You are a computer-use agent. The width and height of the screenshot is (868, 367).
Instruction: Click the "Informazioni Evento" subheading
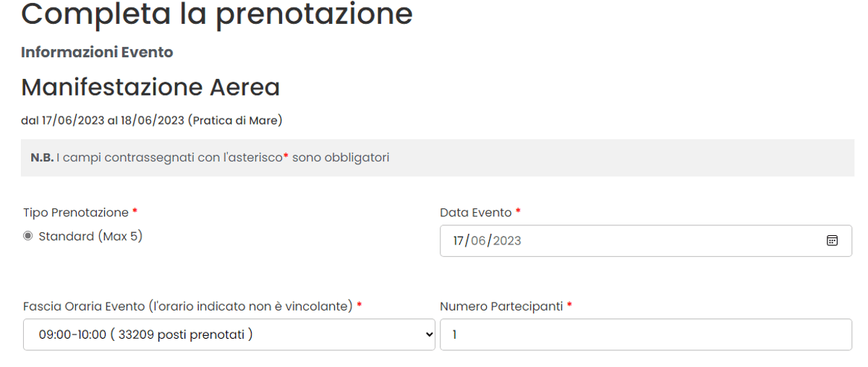[x=97, y=52]
